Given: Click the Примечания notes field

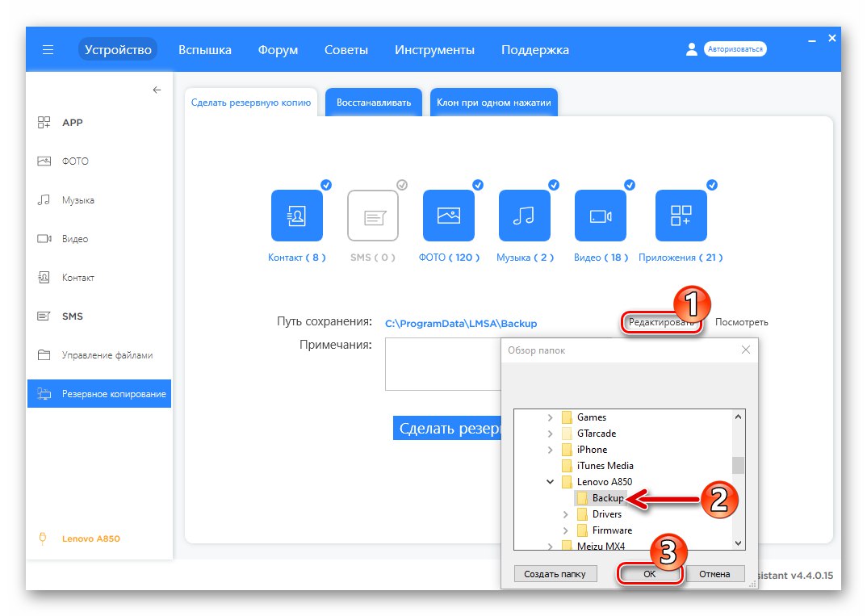Looking at the screenshot, I should 443,364.
